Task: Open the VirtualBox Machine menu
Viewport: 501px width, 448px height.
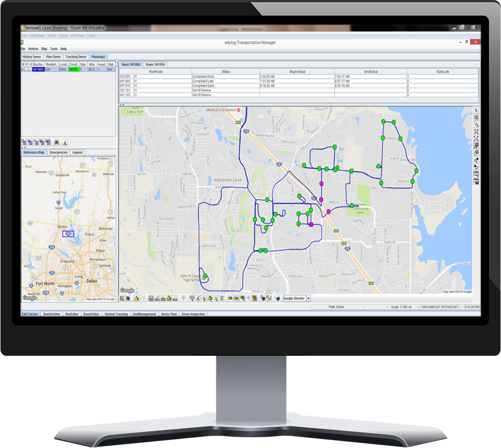Action: coord(37,36)
